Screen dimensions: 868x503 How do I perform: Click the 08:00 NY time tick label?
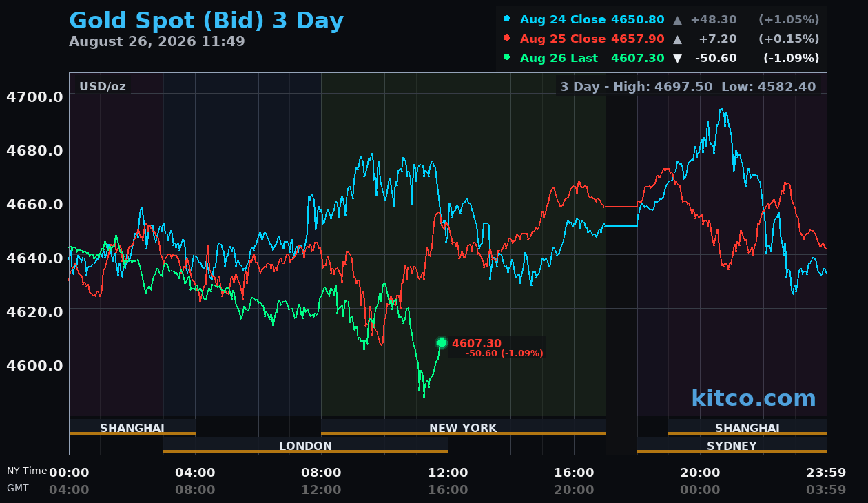[x=321, y=473]
